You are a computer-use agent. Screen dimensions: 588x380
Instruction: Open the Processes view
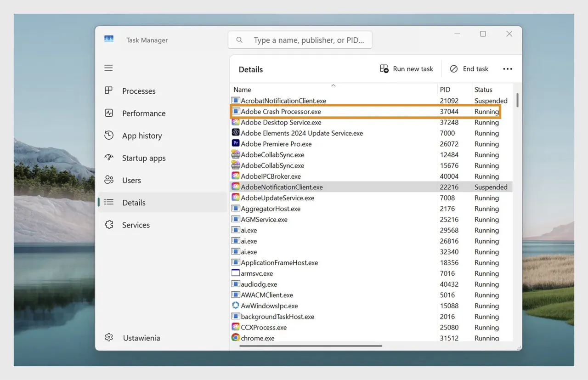coord(138,91)
